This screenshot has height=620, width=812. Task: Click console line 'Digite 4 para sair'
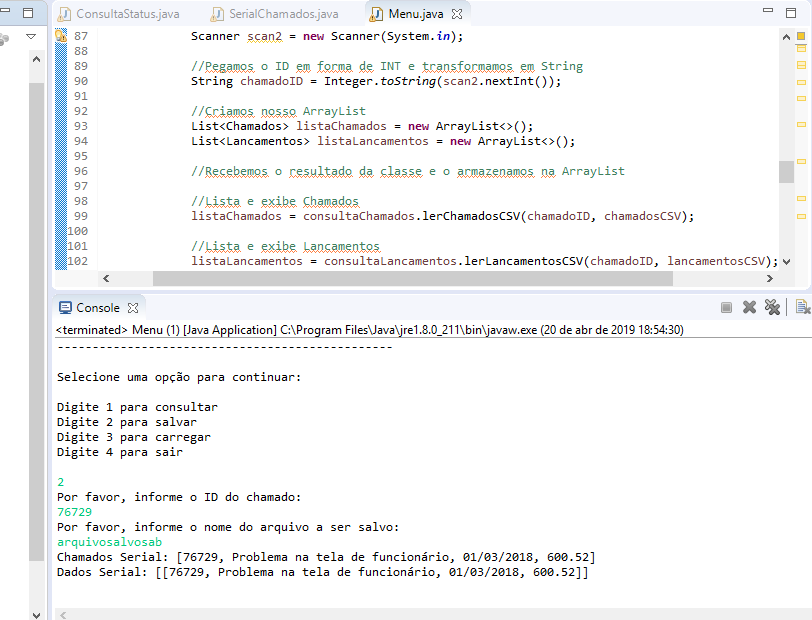pyautogui.click(x=120, y=452)
